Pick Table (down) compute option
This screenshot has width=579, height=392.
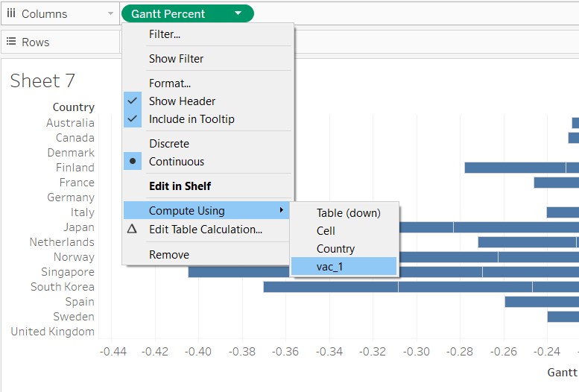coord(348,213)
